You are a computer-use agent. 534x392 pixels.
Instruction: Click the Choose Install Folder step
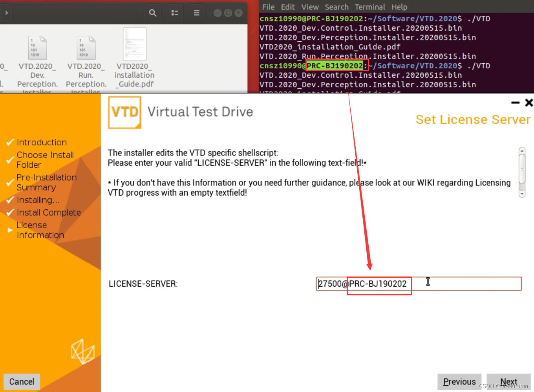pos(45,160)
